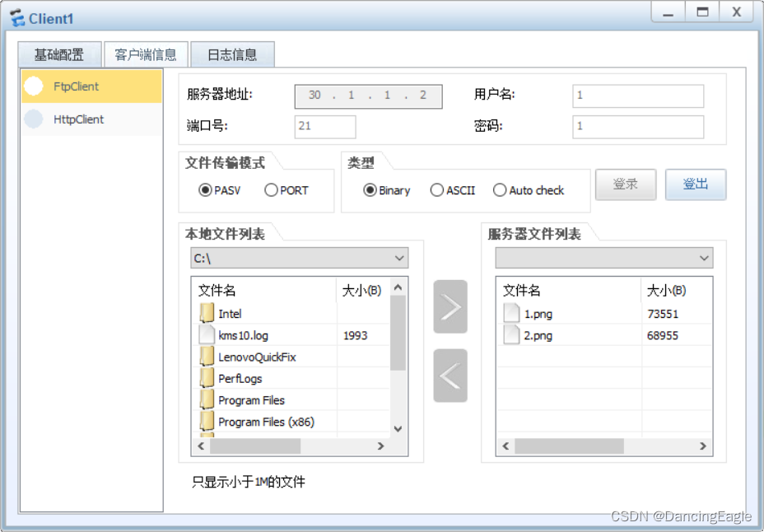Click size value 68955
Viewport: 764px width, 532px height.
663,335
